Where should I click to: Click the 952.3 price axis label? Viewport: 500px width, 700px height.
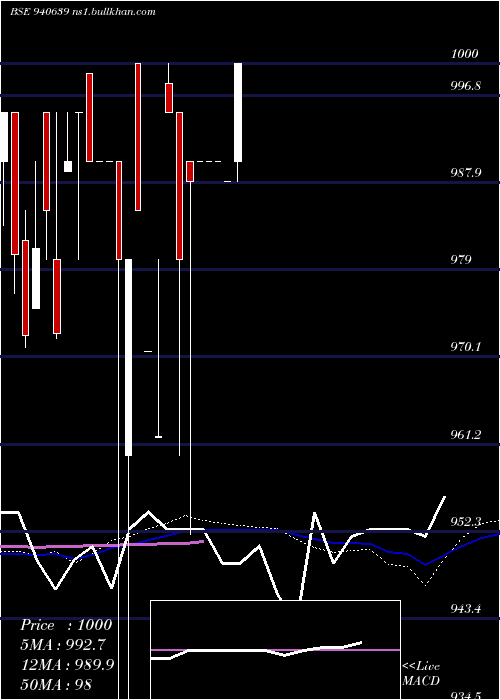click(x=466, y=521)
